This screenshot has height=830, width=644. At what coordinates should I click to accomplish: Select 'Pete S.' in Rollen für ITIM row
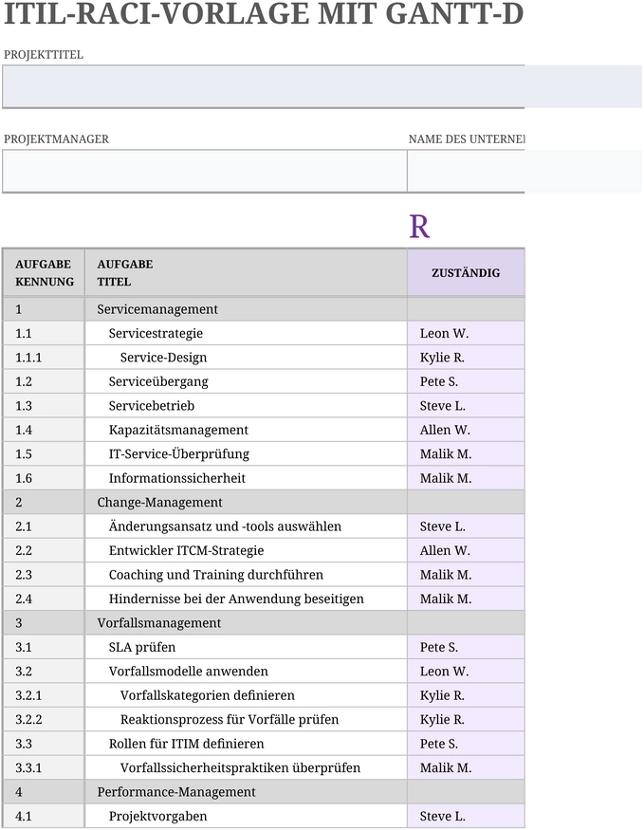click(x=466, y=744)
